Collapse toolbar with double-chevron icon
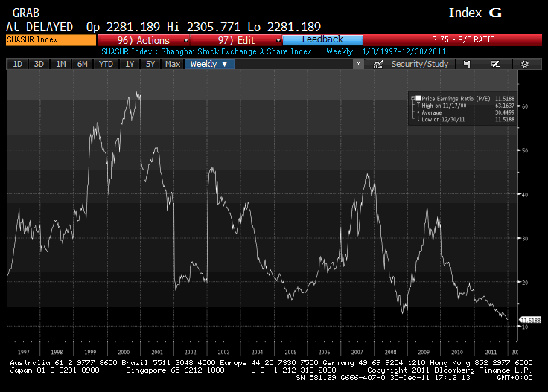Image resolution: width=548 pixels, height=392 pixels. tap(358, 64)
